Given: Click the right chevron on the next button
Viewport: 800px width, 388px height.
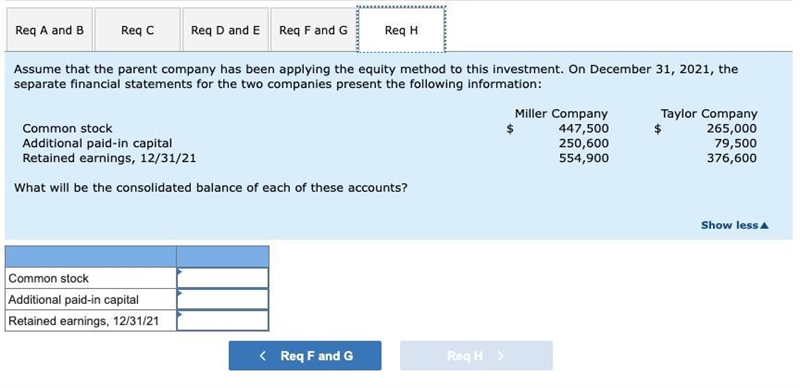Looking at the screenshot, I should (501, 355).
